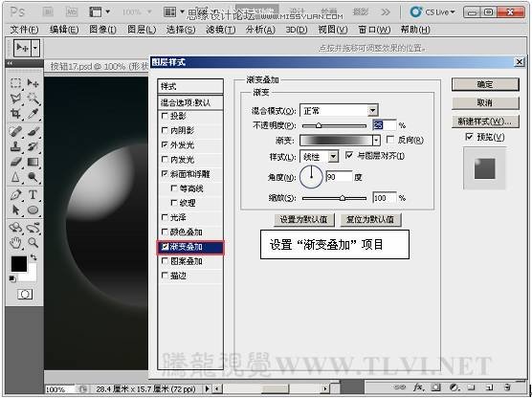Open the 样式 style dropdown (线性)
Image resolution: width=532 pixels, height=398 pixels.
coord(334,156)
